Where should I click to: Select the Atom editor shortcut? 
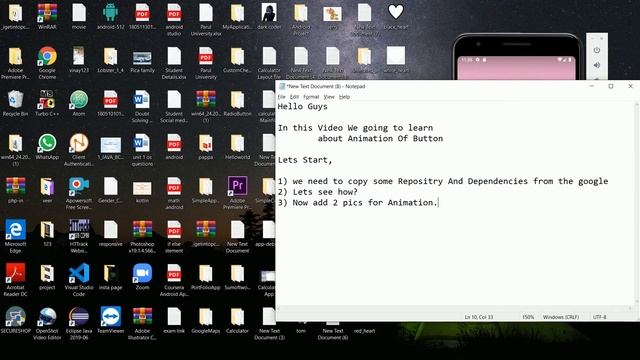[79, 103]
